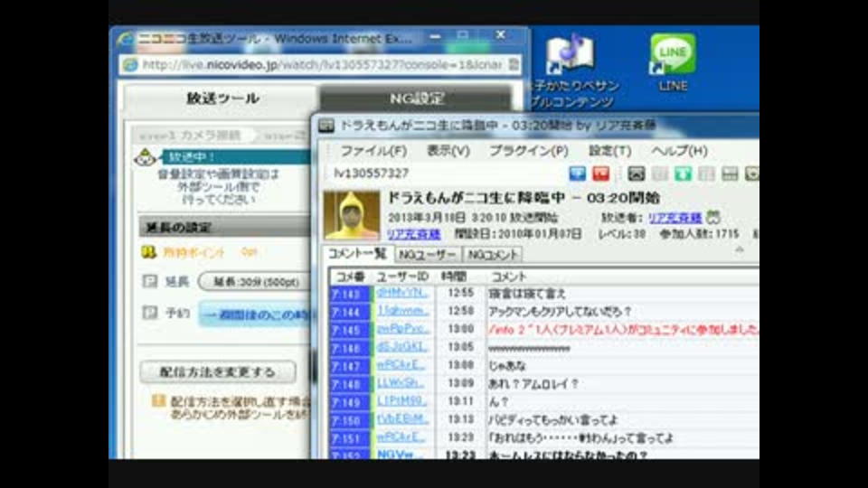
Task: Click the green icon in viewer toolbar
Action: (x=683, y=174)
